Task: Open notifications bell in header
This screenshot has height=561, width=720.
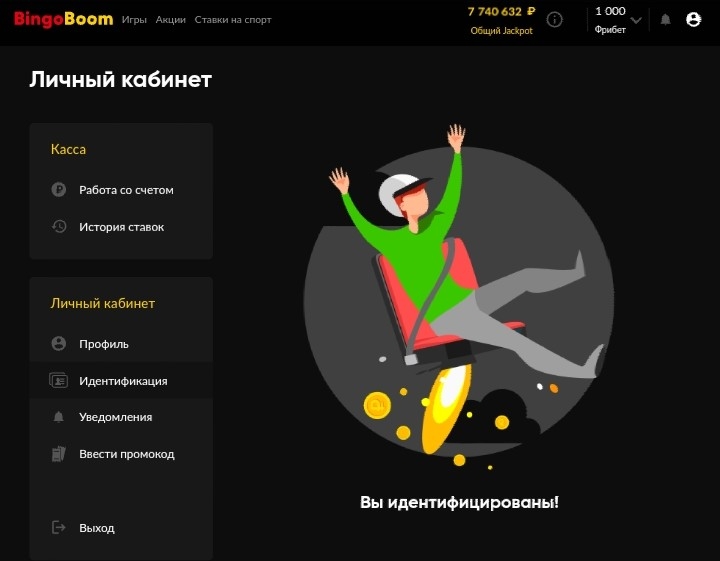Action: coord(665,20)
